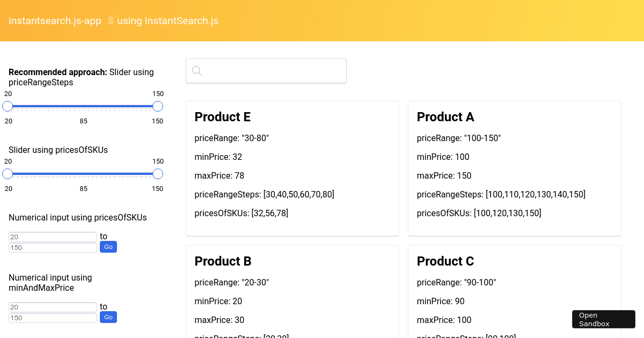Viewport: 644px width, 338px height.
Task: Click the 'Slider using pricesOfSKUs' heading
Action: [58, 150]
